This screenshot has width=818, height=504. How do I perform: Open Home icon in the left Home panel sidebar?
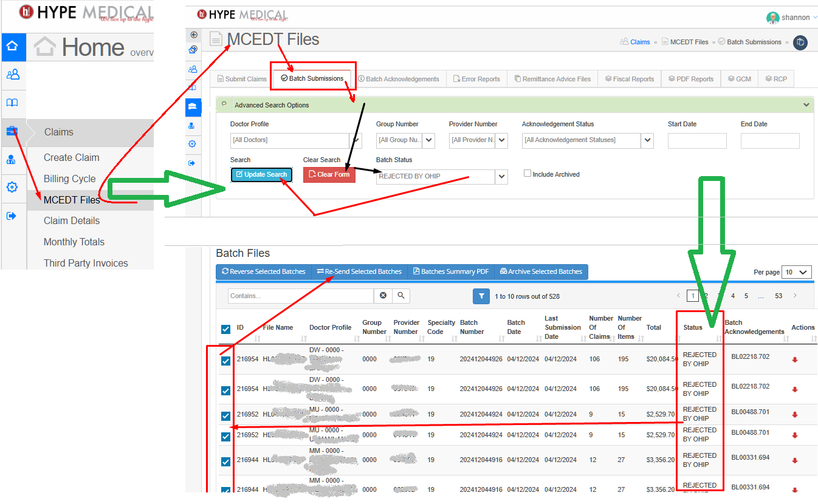13,46
